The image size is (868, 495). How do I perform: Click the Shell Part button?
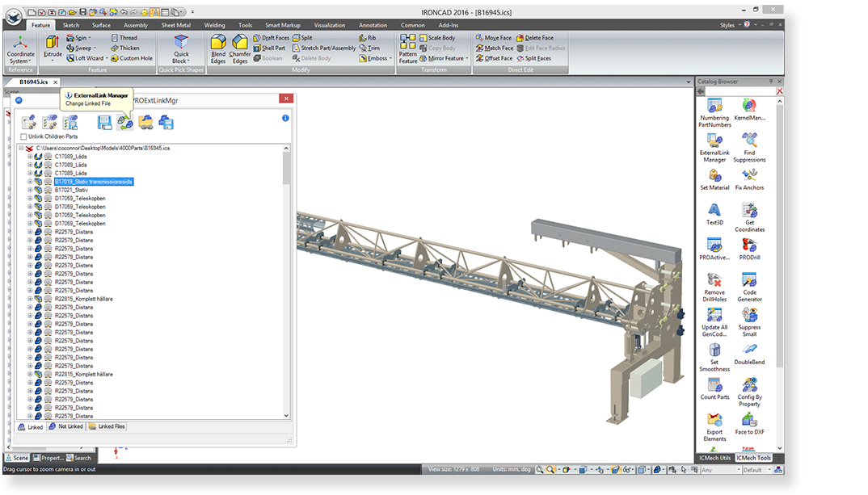269,48
